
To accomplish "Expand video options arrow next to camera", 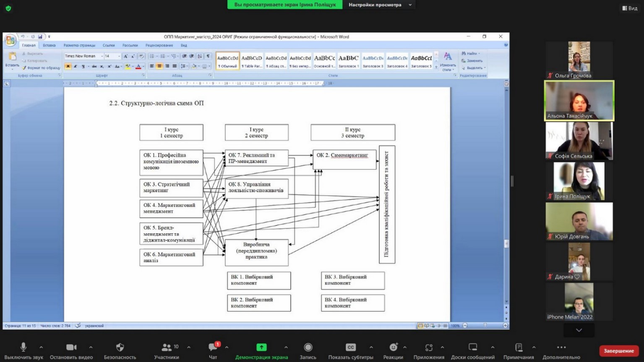I will (x=91, y=347).
